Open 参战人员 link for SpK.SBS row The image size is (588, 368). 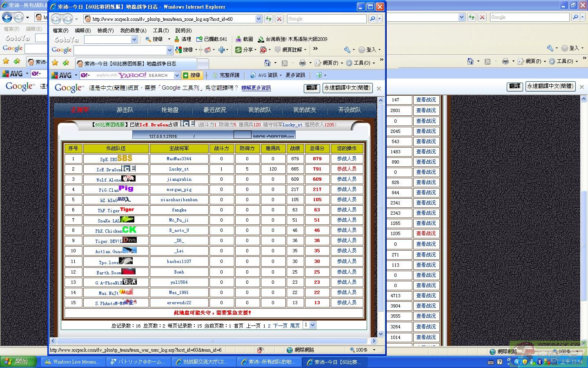pyautogui.click(x=346, y=159)
